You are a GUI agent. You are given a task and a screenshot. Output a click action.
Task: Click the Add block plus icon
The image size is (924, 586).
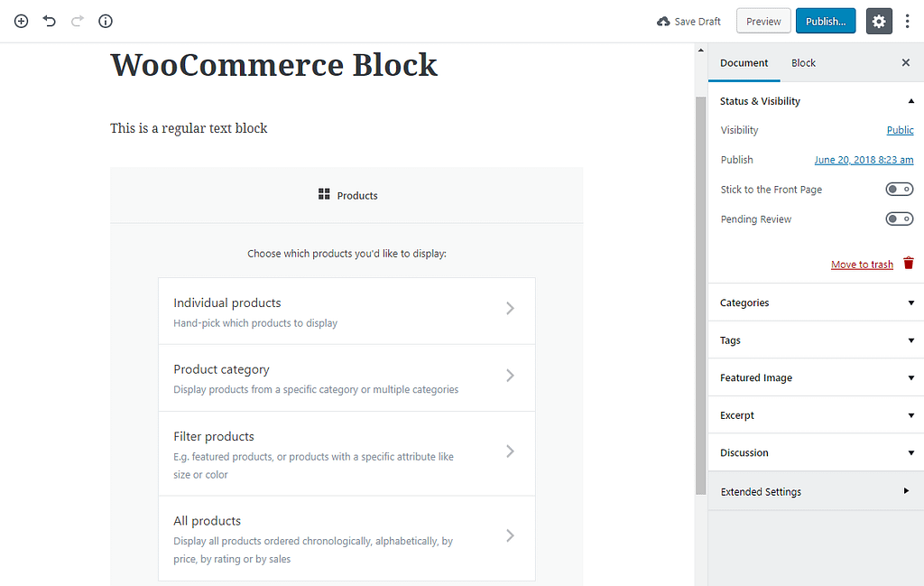[x=22, y=22]
